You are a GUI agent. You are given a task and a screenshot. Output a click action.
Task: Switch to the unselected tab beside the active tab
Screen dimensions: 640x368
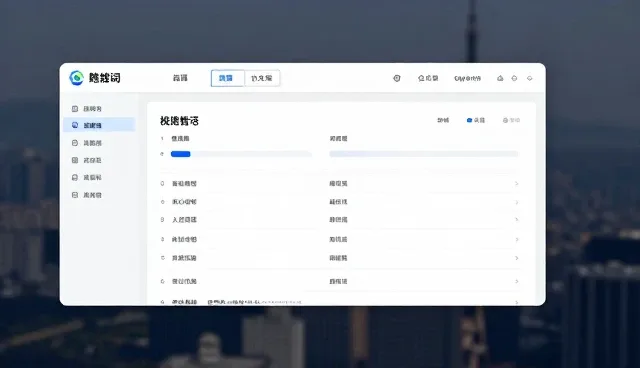tap(262, 78)
